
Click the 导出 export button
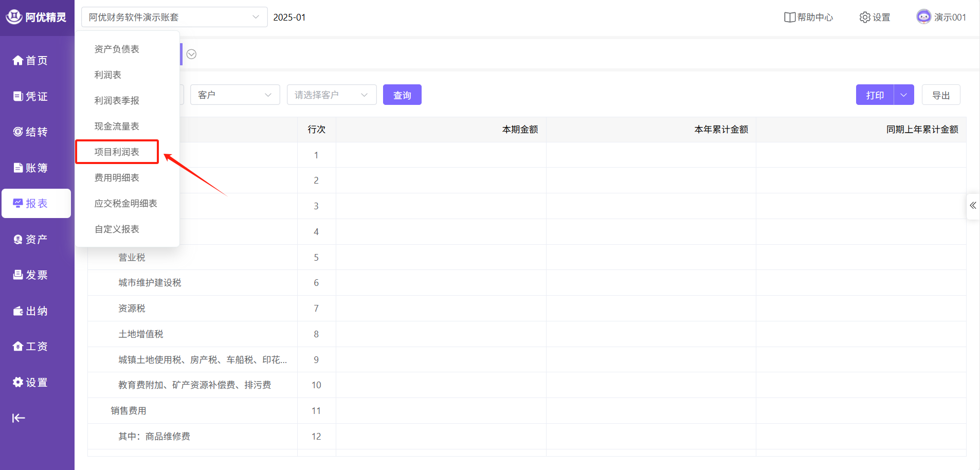tap(940, 95)
